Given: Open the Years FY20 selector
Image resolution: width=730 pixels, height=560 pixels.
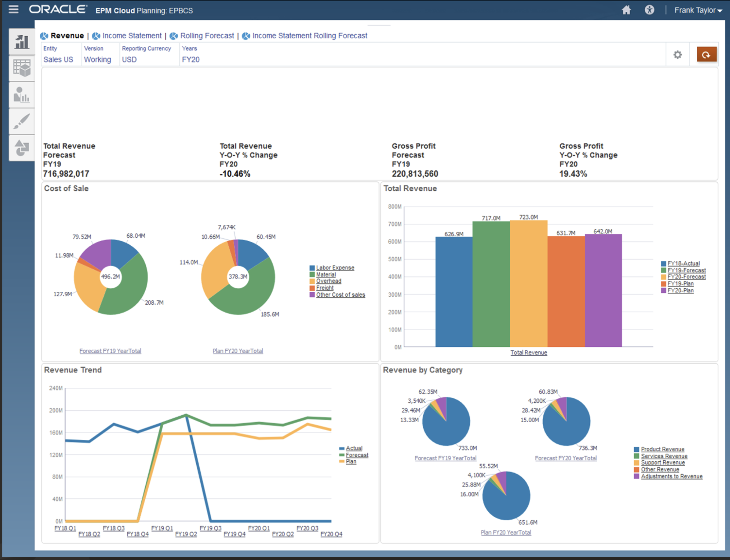Looking at the screenshot, I should tap(191, 60).
